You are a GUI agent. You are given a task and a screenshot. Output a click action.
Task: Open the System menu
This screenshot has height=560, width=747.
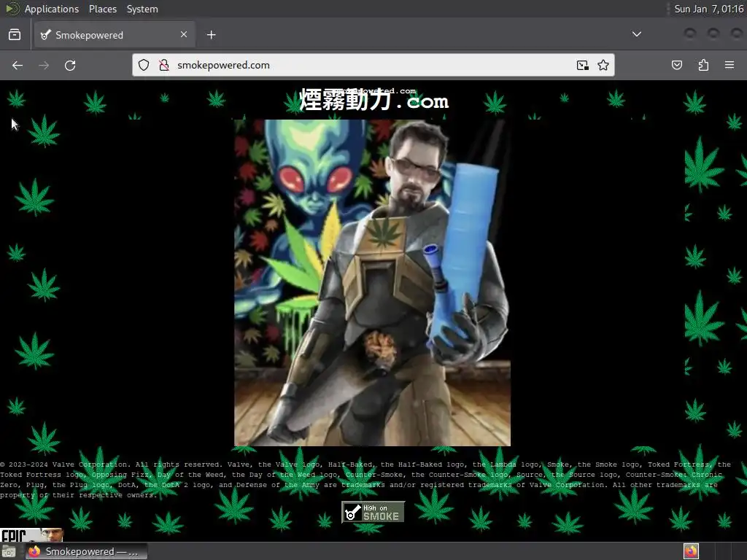142,9
